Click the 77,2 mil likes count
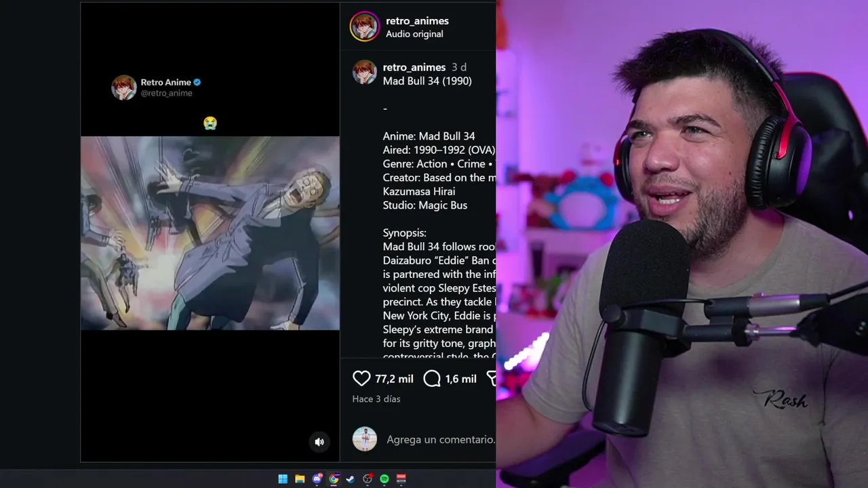The height and width of the screenshot is (488, 868). (x=394, y=379)
